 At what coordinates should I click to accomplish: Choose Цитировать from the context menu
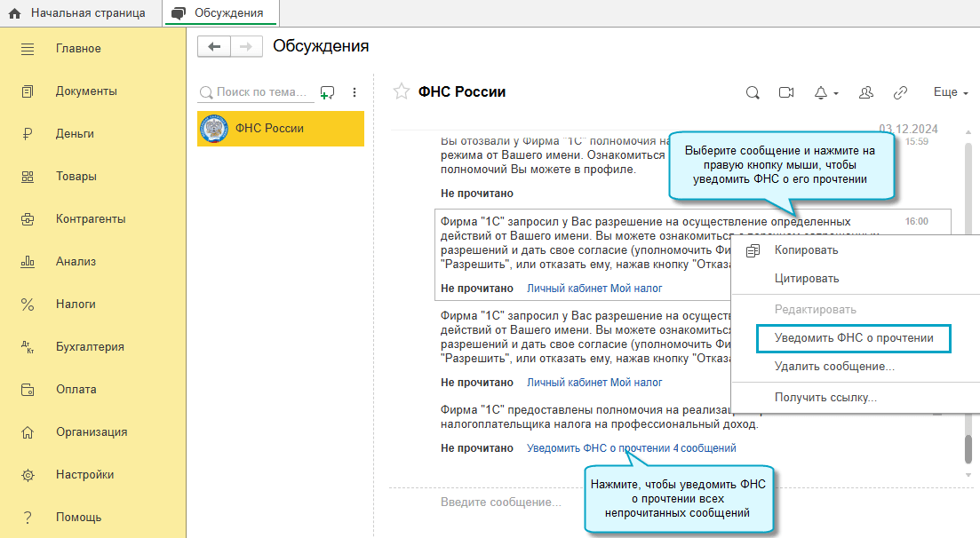coord(806,279)
